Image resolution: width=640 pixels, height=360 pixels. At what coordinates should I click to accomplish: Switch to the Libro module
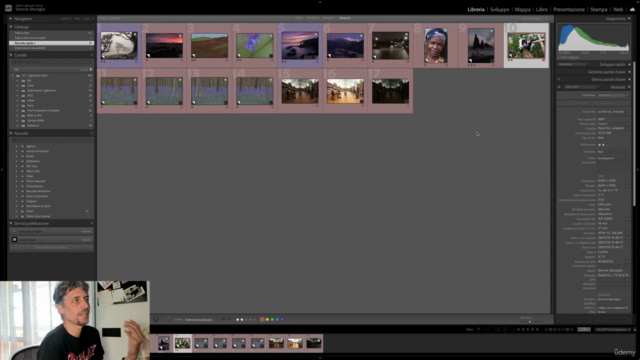pos(542,9)
